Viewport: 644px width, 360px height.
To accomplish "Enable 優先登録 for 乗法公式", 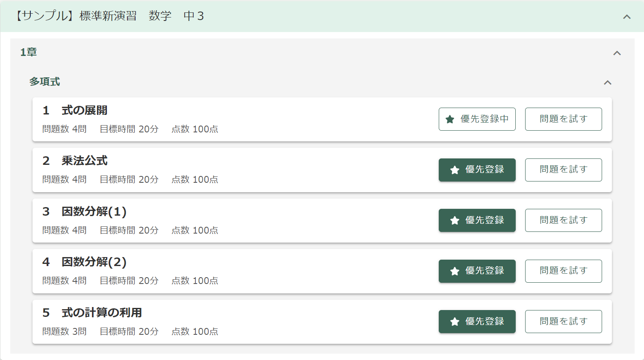I will (x=477, y=170).
